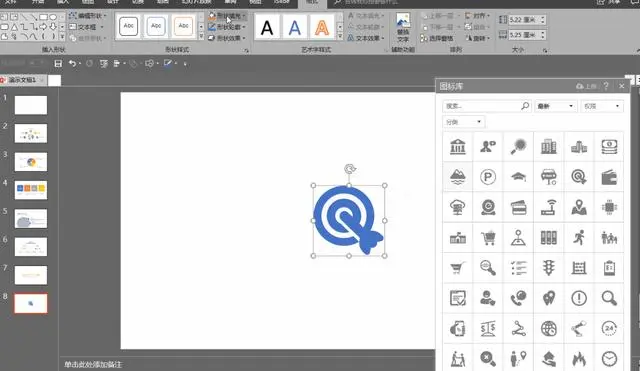Open help question mark in icon library panel
The width and height of the screenshot is (640, 371).
[x=606, y=86]
